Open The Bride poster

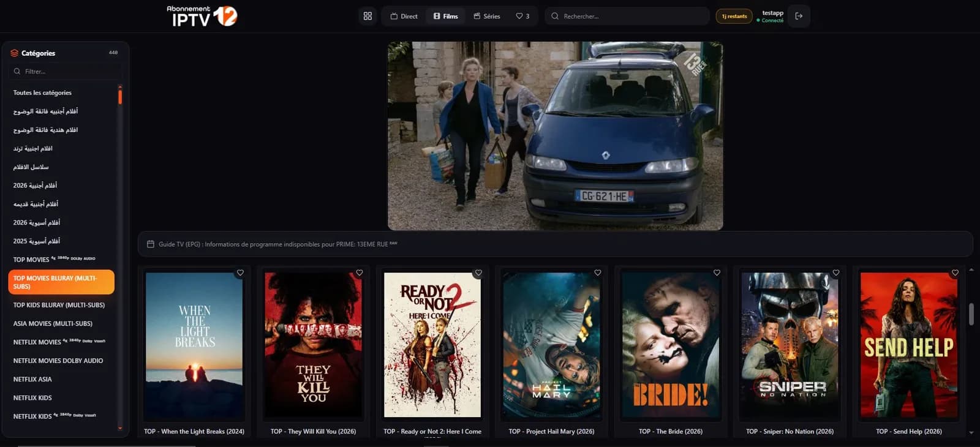(671, 345)
